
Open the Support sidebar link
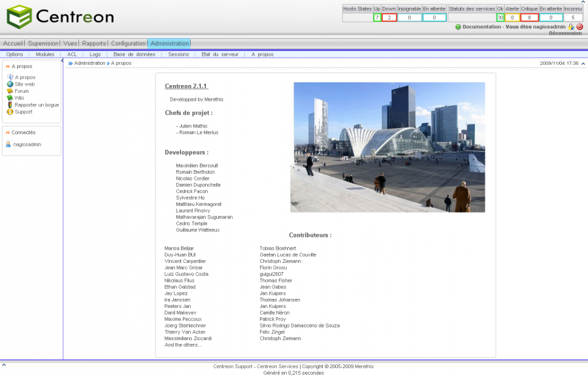tap(24, 112)
